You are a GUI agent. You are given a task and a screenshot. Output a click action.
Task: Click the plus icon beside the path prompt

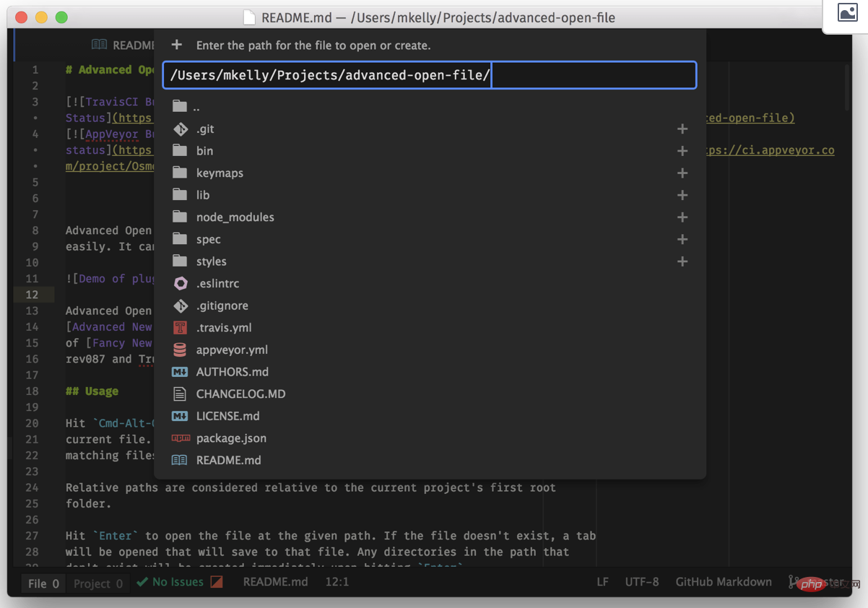click(177, 45)
